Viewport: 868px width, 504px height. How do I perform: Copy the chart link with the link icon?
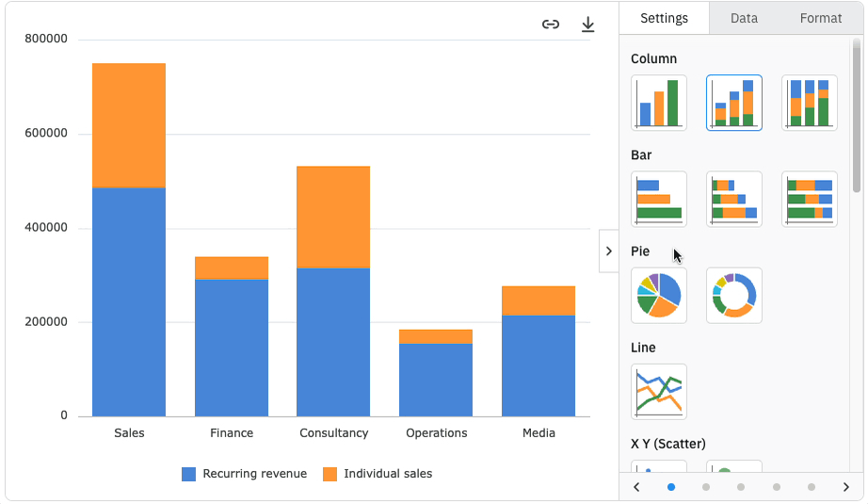550,24
